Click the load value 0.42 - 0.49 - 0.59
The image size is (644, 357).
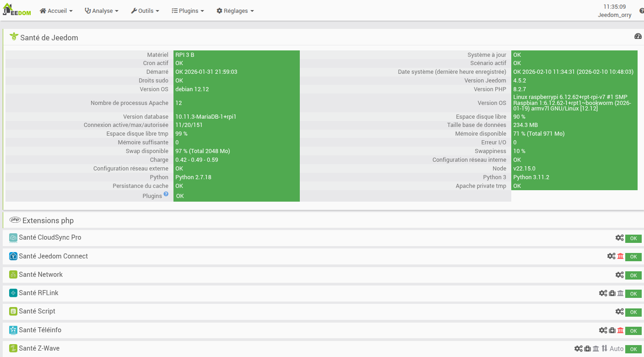point(197,160)
